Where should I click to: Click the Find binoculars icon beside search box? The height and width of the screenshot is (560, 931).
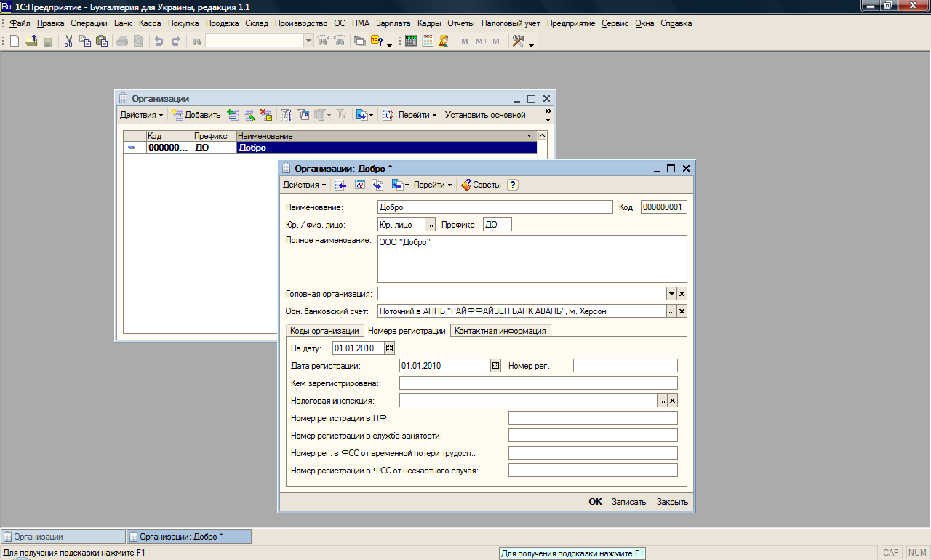tap(196, 41)
